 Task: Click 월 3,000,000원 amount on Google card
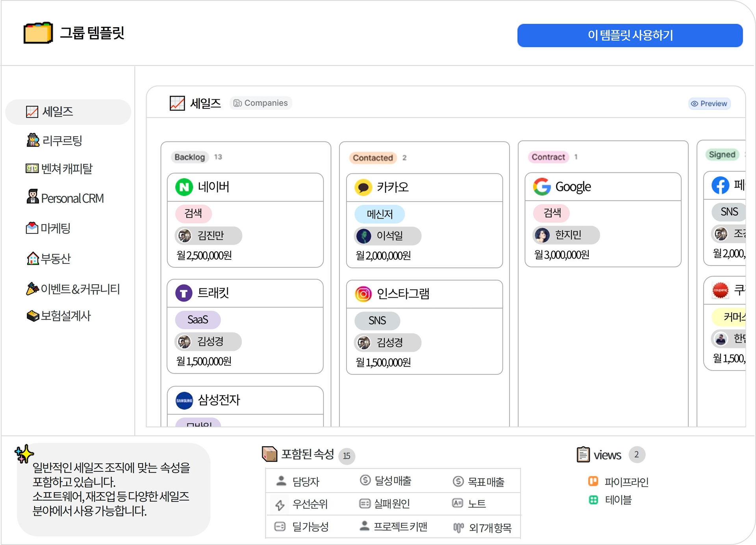tap(561, 255)
